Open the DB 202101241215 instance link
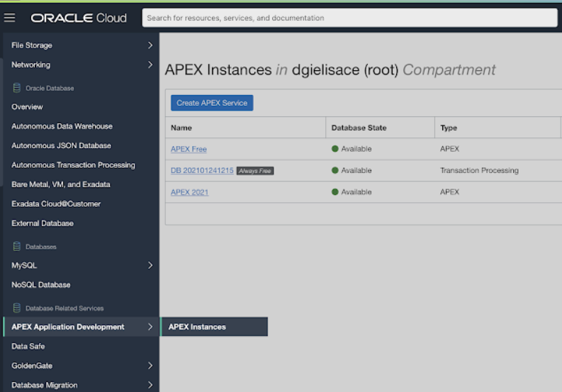The image size is (562, 392). click(x=202, y=171)
